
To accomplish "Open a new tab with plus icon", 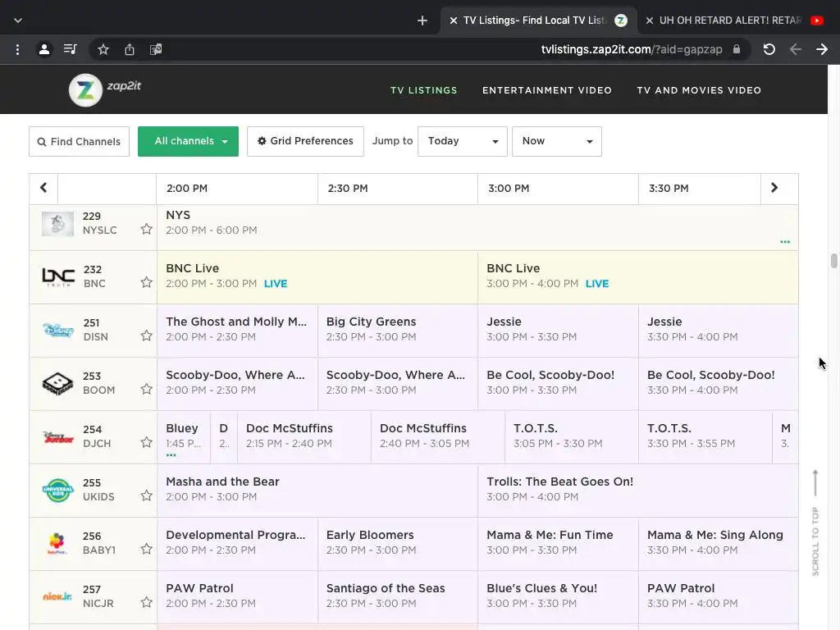I will [422, 21].
